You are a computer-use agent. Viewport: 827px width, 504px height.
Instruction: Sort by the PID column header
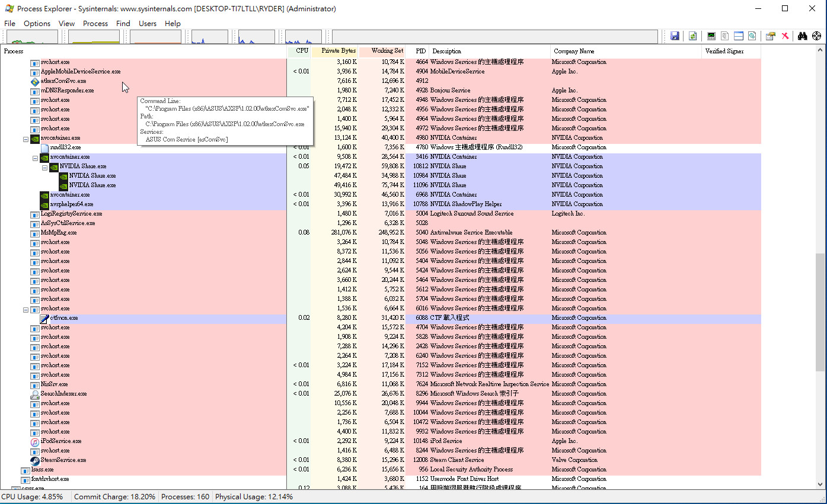(417, 52)
